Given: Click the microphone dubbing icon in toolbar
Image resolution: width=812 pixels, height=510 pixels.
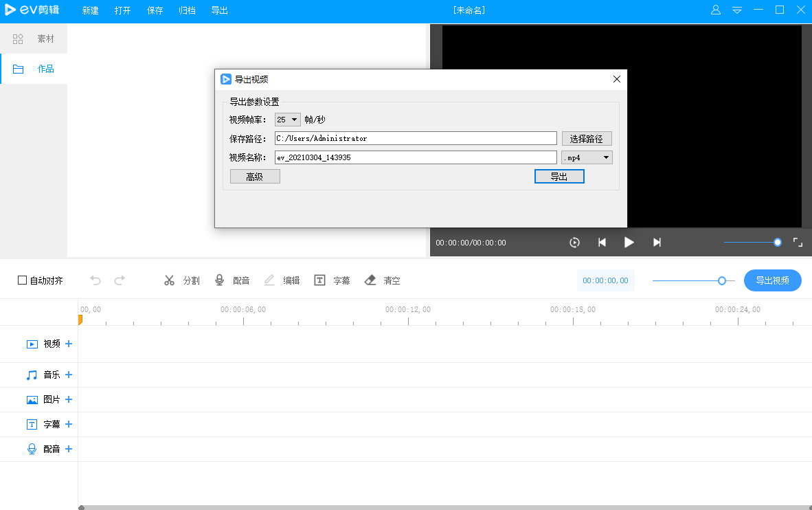Looking at the screenshot, I should click(x=220, y=280).
